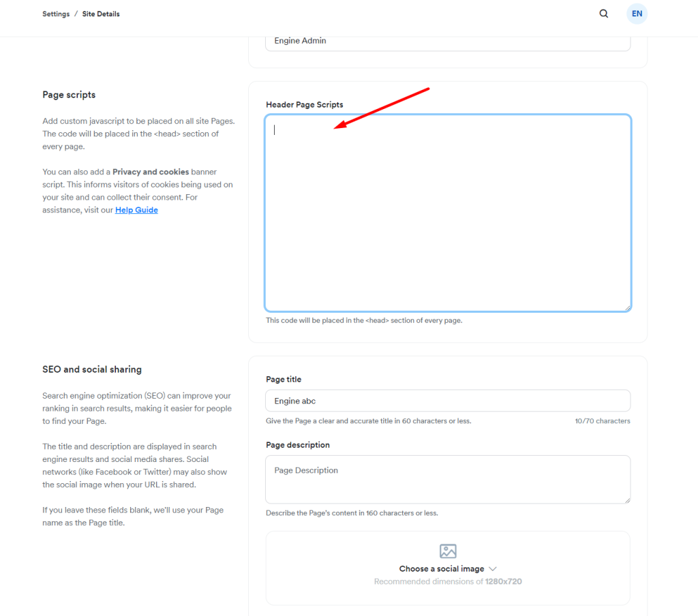698x616 pixels.
Task: Select Site Details breadcrumb item
Action: (x=101, y=14)
